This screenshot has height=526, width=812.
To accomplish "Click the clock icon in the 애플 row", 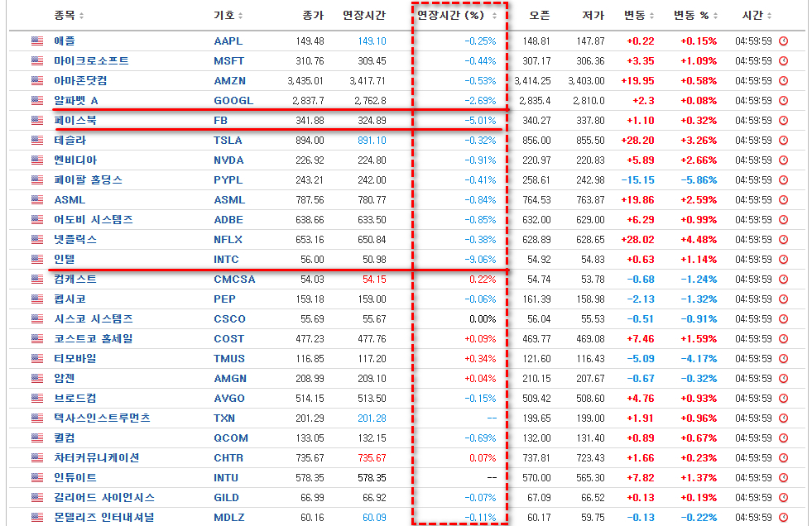I will (x=784, y=41).
